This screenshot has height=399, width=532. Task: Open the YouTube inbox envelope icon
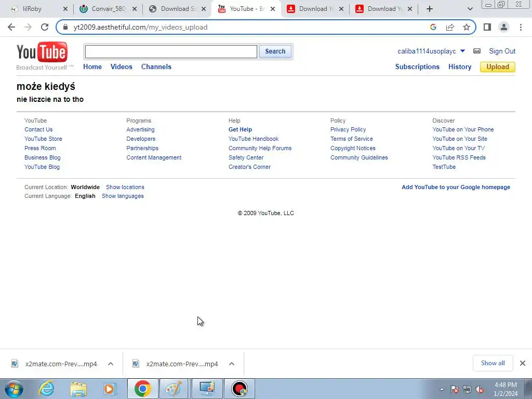point(477,51)
